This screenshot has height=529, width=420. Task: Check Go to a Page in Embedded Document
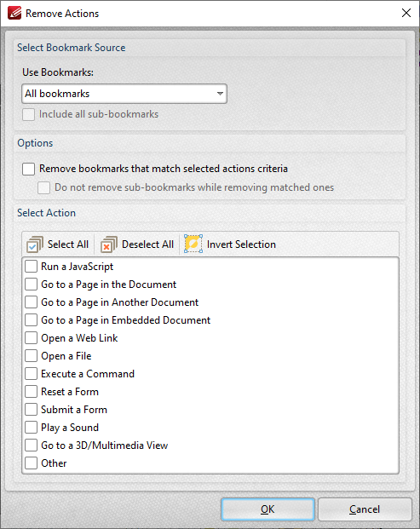click(x=31, y=320)
